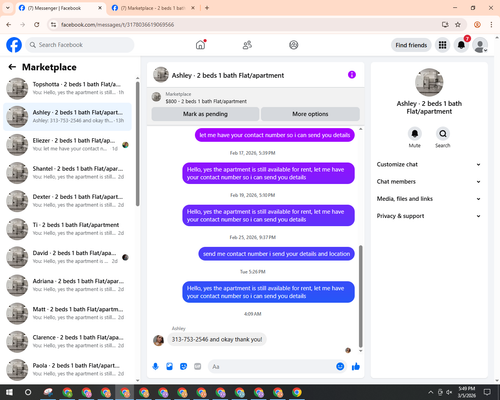Image resolution: width=500 pixels, height=400 pixels.
Task: Expand Chat members section
Action: [429, 182]
